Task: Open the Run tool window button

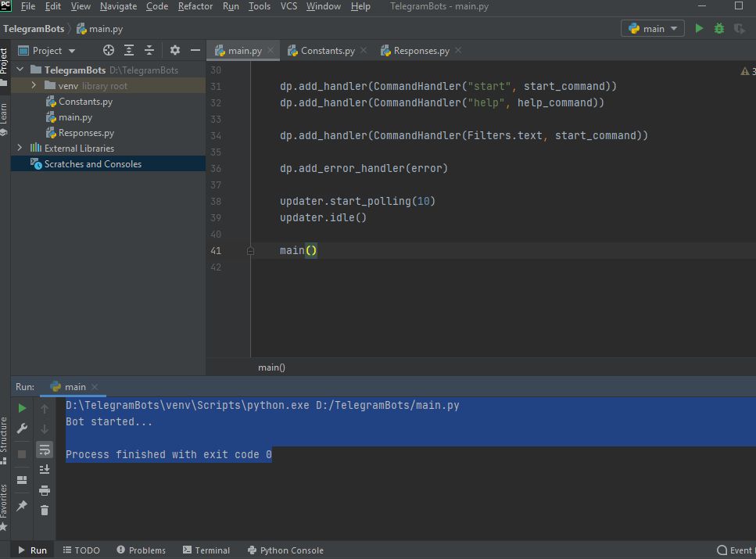Action: tap(32, 550)
